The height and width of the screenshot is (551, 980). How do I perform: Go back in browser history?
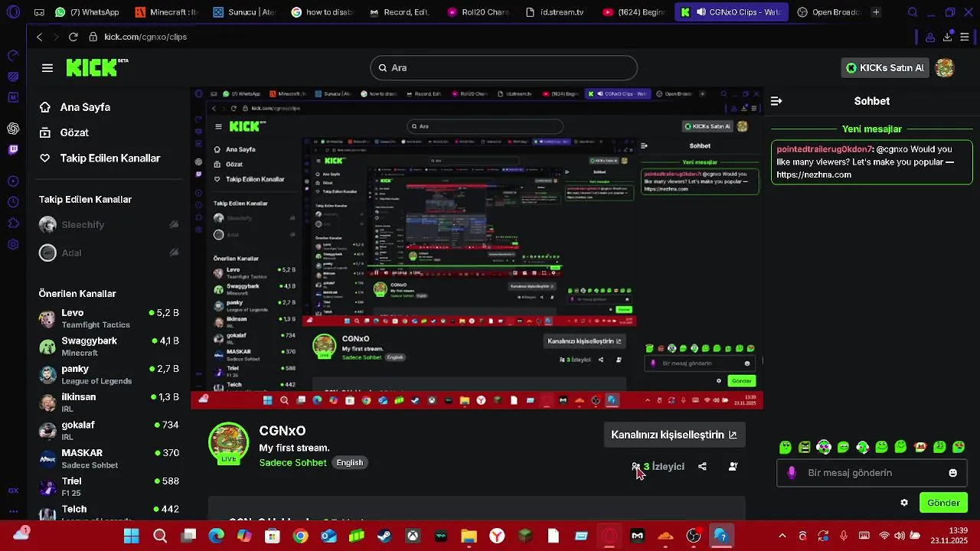(x=39, y=37)
